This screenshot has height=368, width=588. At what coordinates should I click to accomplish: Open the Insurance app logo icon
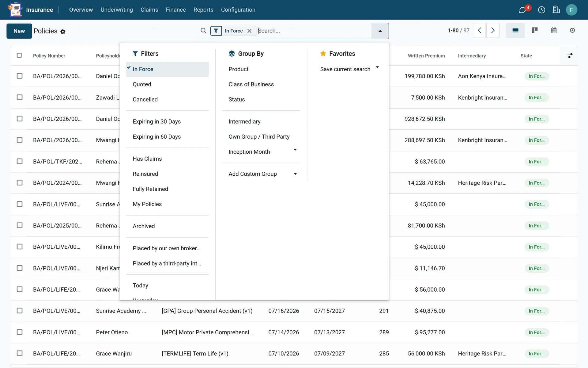coord(15,10)
